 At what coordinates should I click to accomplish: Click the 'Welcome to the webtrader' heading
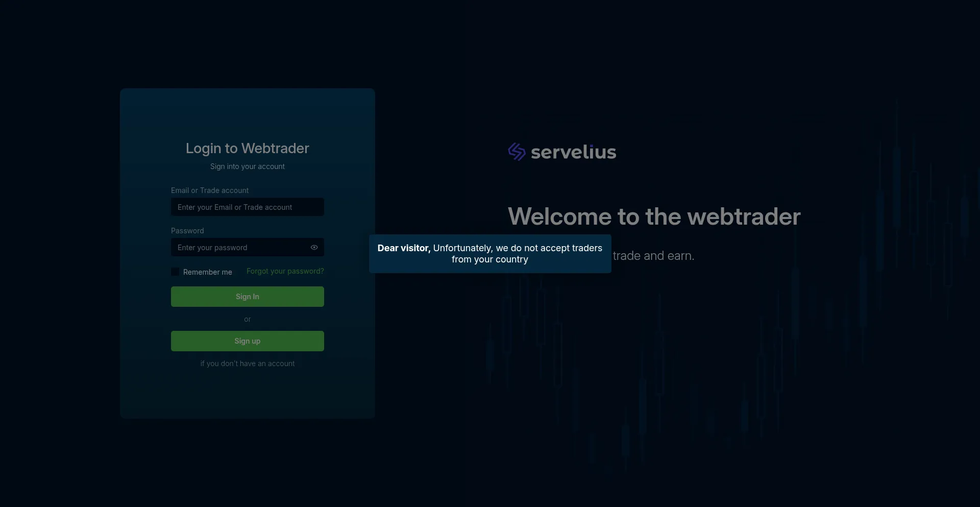pos(654,216)
